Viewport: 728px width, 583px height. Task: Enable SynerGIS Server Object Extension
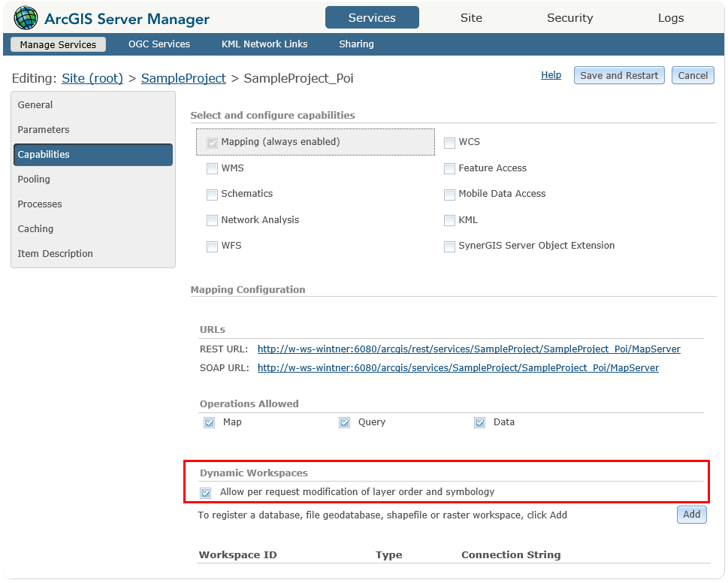[449, 246]
